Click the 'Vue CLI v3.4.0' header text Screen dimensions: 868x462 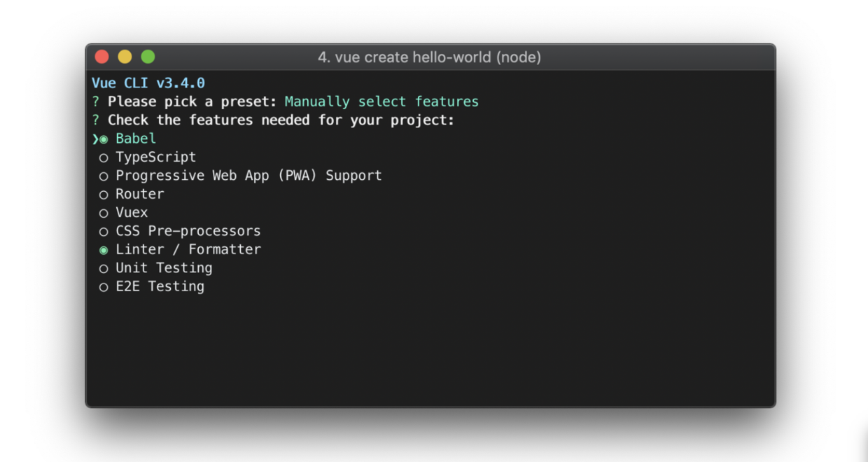point(148,83)
